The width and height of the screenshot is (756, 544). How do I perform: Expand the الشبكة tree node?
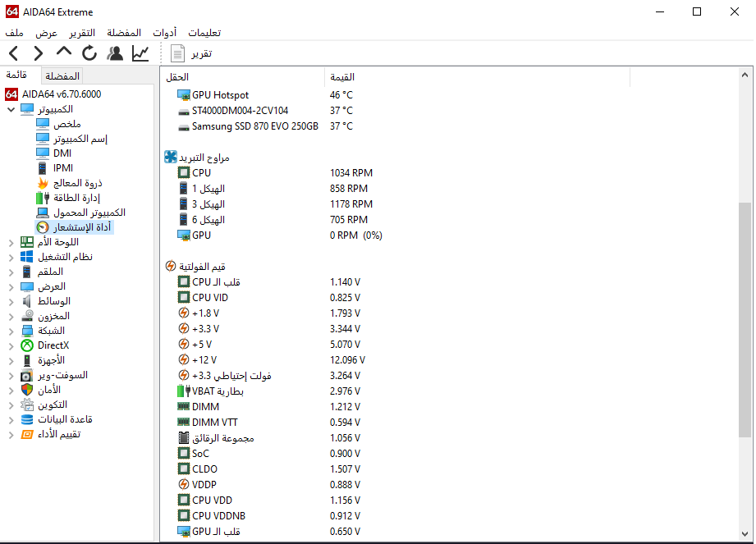[11, 331]
